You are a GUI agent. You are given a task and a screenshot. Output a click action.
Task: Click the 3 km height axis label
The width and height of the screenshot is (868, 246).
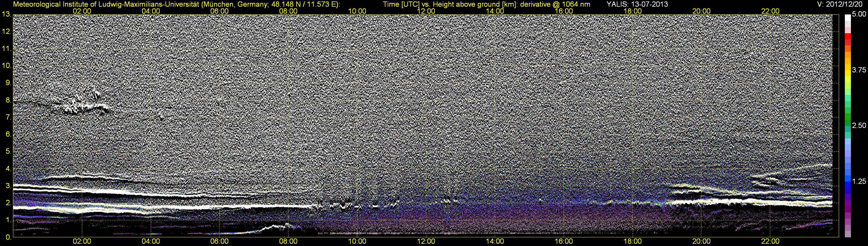pyautogui.click(x=8, y=186)
